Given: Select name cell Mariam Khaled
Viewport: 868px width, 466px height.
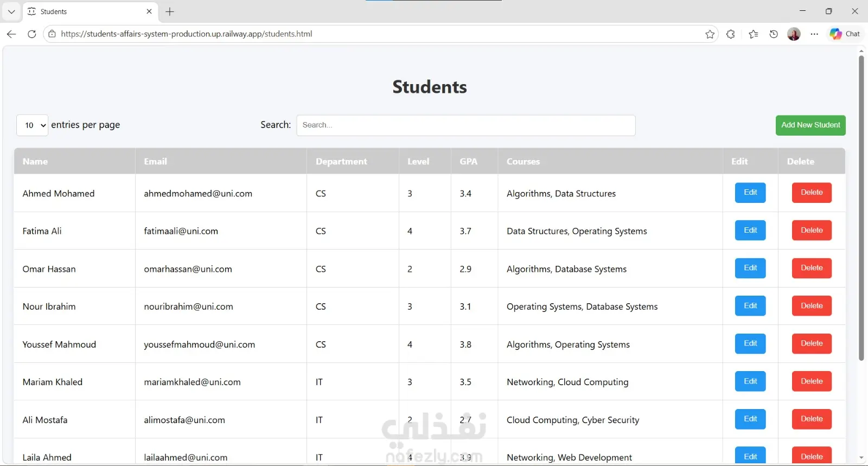Looking at the screenshot, I should click(53, 382).
